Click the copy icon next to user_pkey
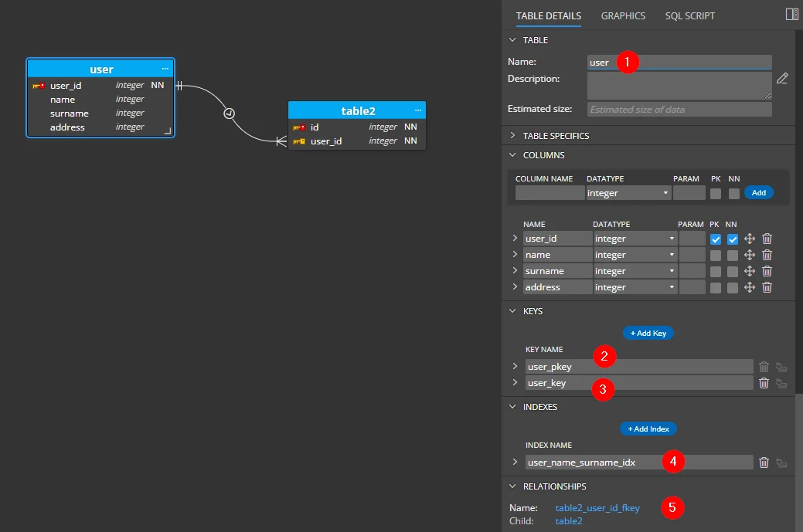The width and height of the screenshot is (803, 532). (781, 366)
